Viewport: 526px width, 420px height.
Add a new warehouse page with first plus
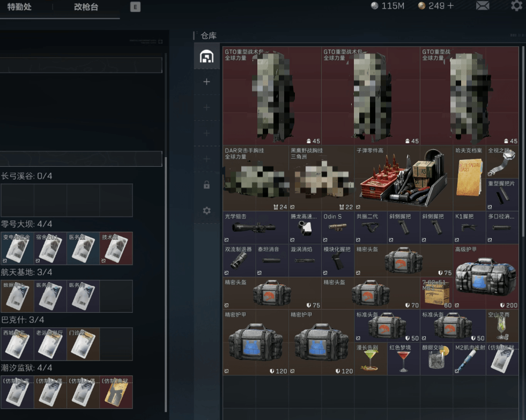pyautogui.click(x=207, y=82)
